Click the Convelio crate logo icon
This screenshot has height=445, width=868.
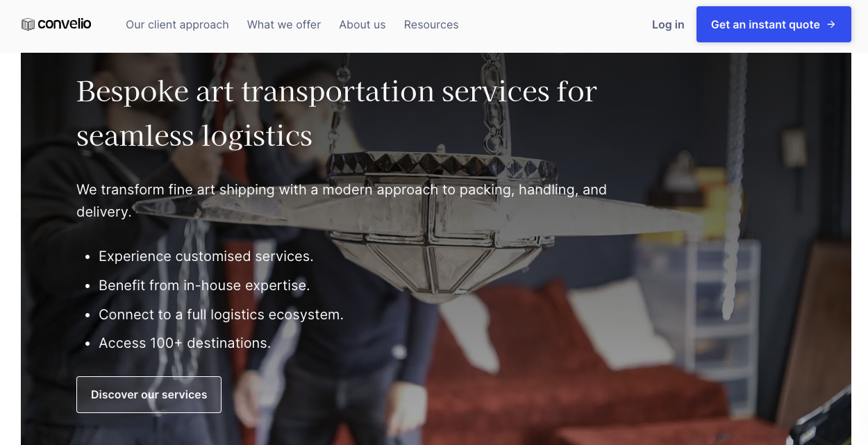(28, 24)
